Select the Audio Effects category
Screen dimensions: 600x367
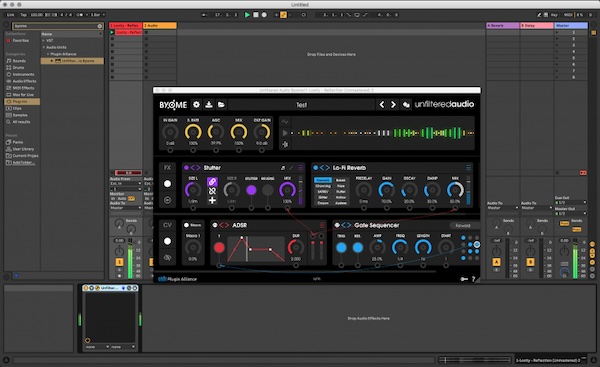click(24, 81)
